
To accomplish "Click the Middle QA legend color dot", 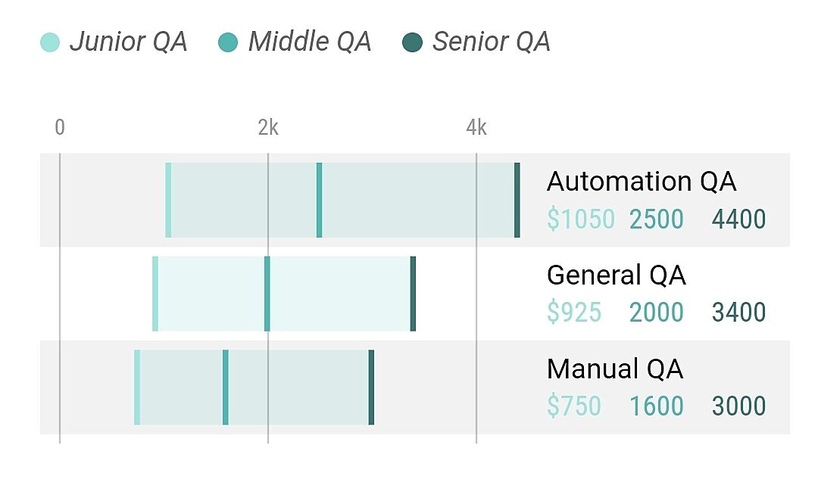I will (227, 42).
